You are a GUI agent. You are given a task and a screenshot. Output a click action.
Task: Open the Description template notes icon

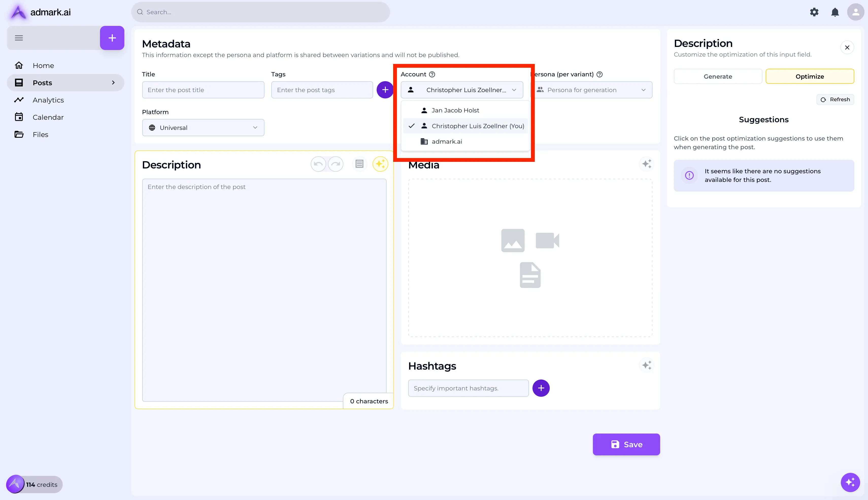tap(359, 164)
